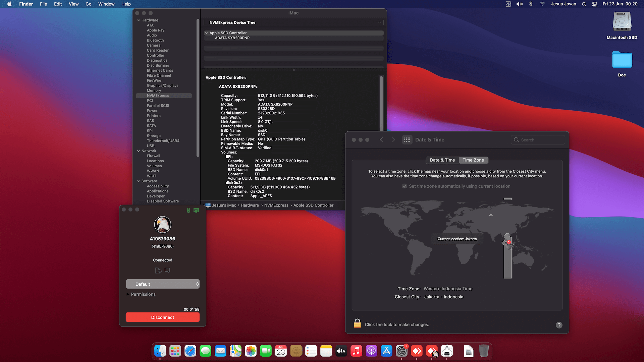
Task: Open the Help menu
Action: click(126, 4)
